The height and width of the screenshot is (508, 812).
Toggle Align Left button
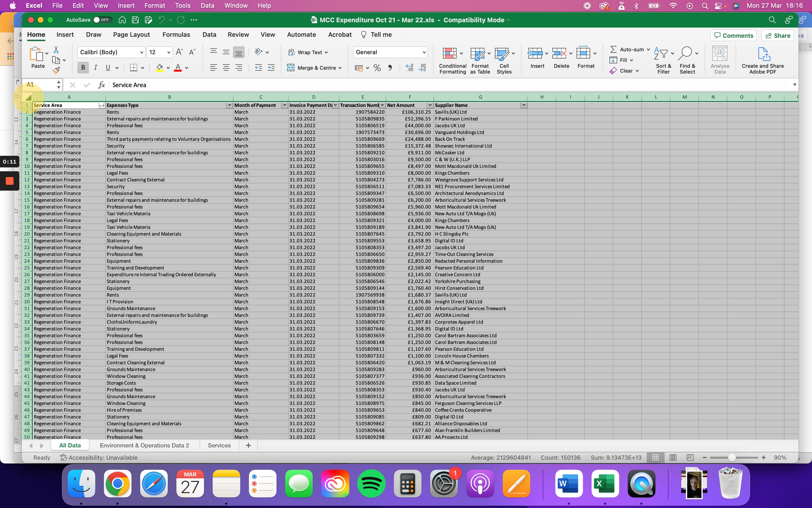coord(213,67)
